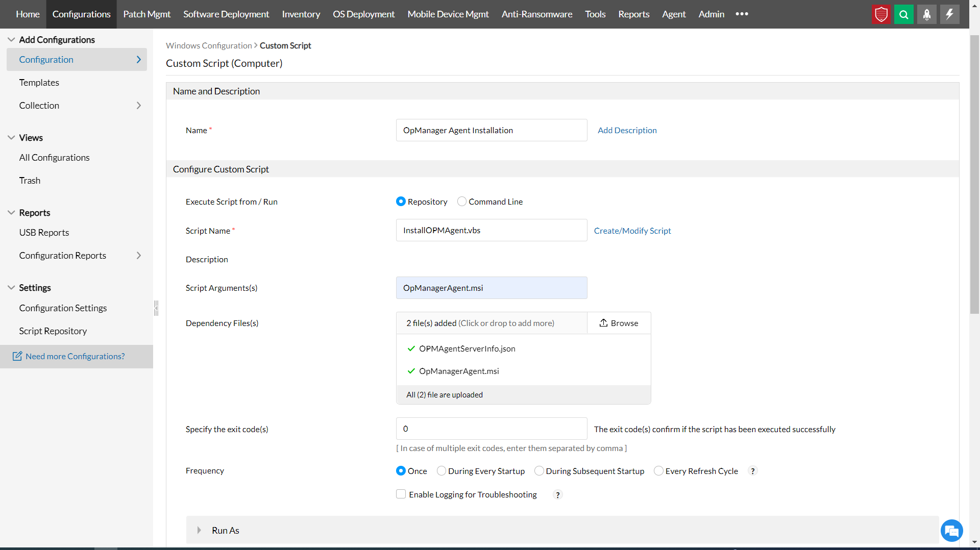The width and height of the screenshot is (980, 550).
Task: Expand the Run As section
Action: coord(199,531)
